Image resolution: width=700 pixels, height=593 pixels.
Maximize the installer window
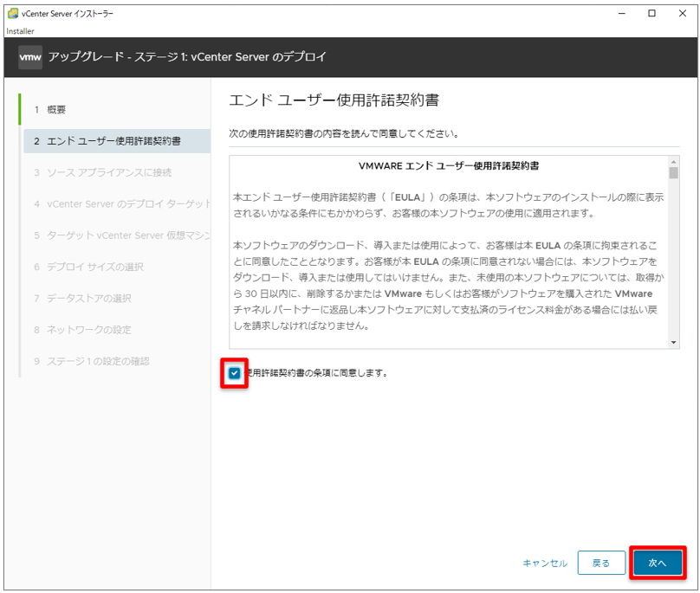coord(651,13)
